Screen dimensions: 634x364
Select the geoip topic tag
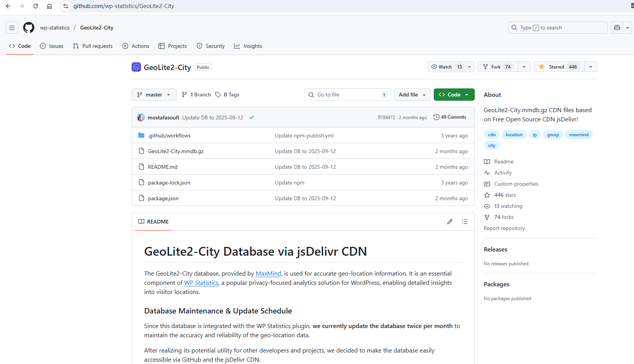(x=553, y=135)
